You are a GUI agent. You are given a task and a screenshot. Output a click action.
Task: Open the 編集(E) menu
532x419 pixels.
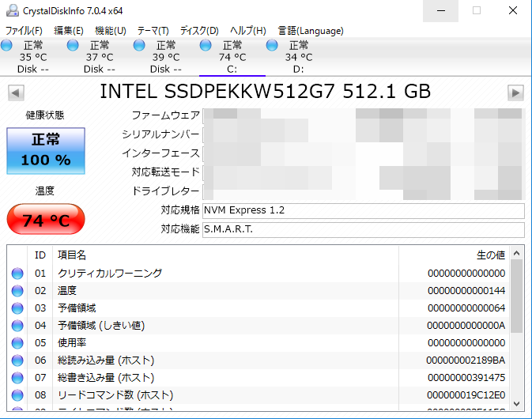(69, 31)
